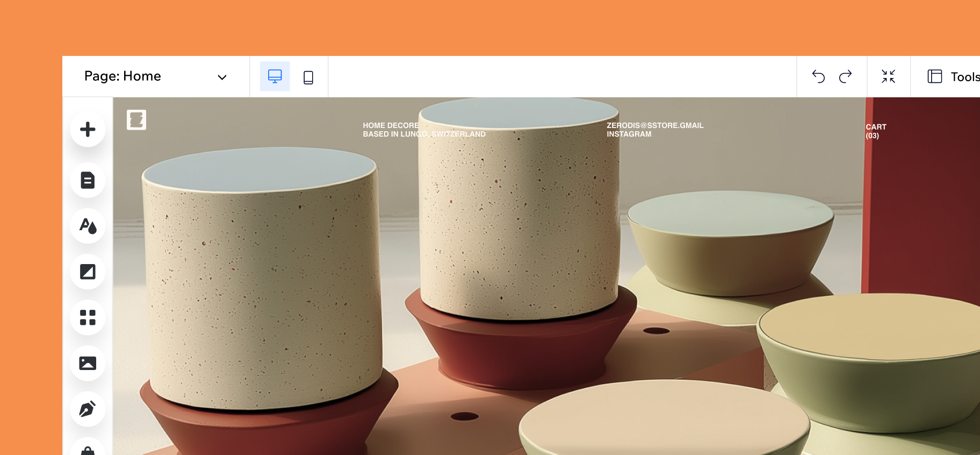Select the HOME DECORE header text
The width and height of the screenshot is (980, 455).
point(391,125)
